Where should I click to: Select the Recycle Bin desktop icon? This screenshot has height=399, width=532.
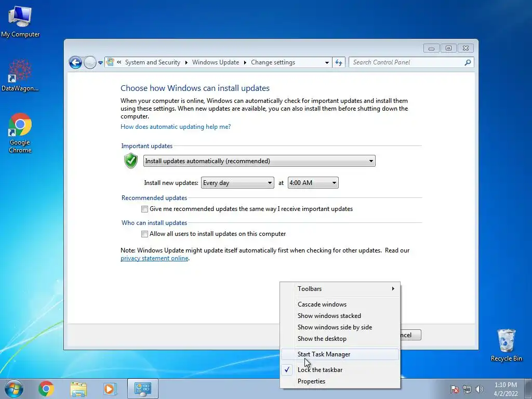coord(506,345)
